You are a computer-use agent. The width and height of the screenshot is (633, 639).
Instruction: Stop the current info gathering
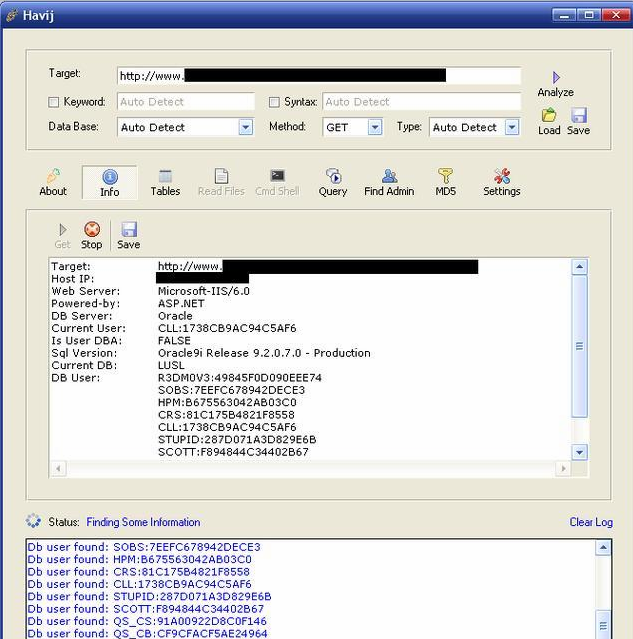tap(92, 235)
